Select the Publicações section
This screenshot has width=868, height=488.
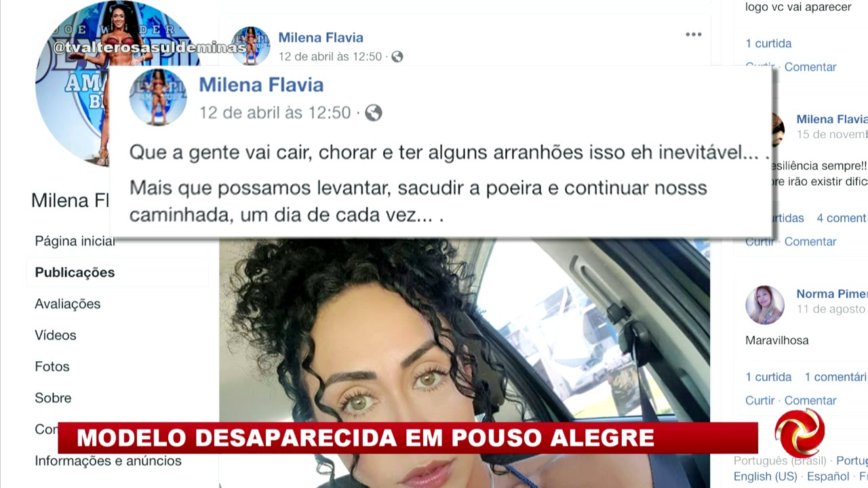point(75,272)
